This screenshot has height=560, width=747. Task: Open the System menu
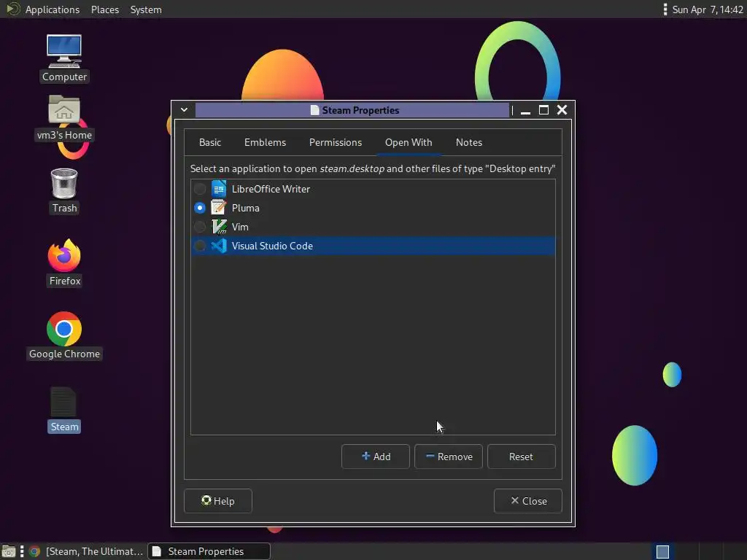pos(146,9)
